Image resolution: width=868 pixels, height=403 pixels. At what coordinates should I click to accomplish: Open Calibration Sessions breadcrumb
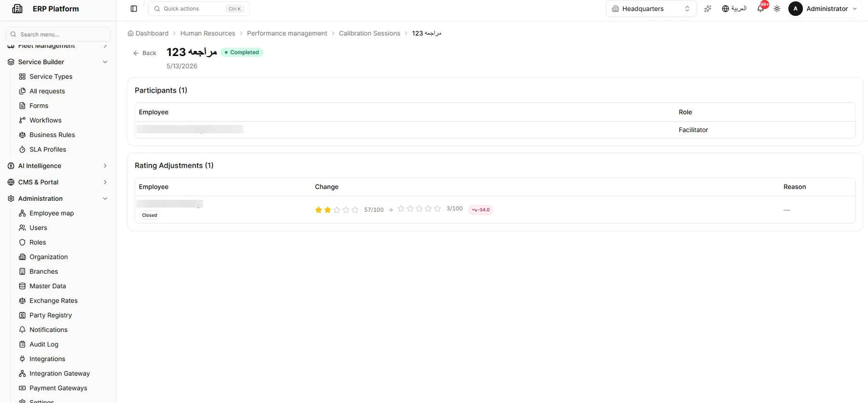[x=369, y=33]
